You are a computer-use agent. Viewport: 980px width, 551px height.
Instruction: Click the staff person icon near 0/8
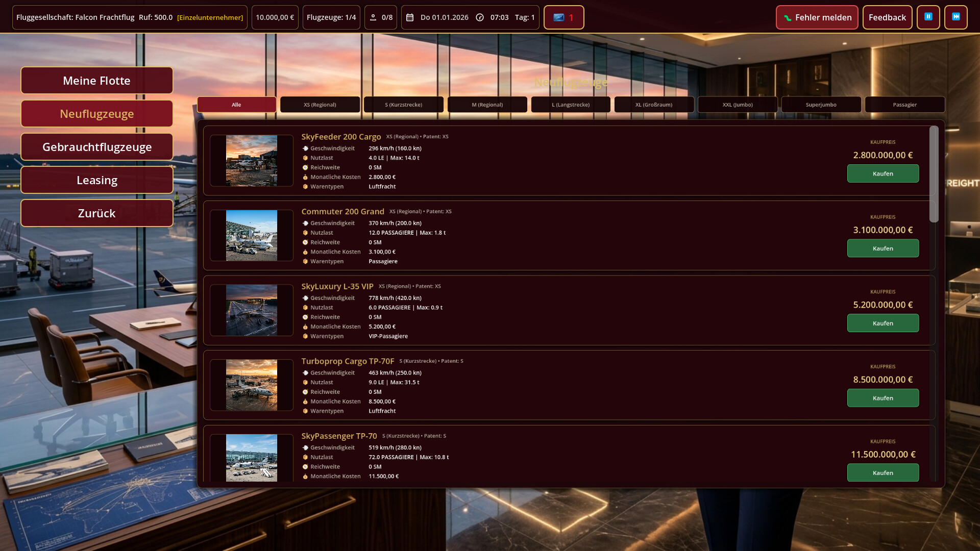pyautogui.click(x=373, y=17)
